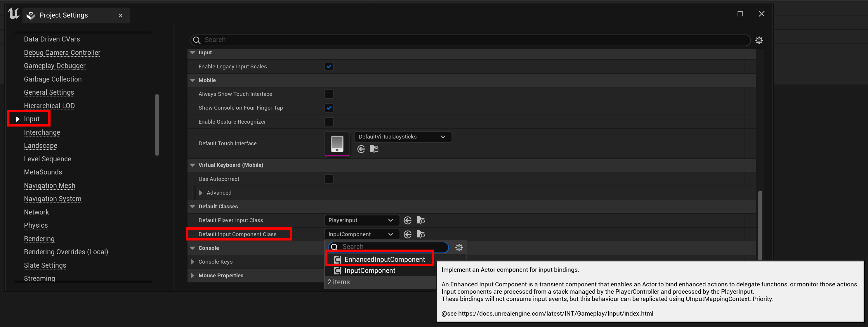This screenshot has width=868, height=327.
Task: Expand the Advanced subsection
Action: tap(201, 193)
